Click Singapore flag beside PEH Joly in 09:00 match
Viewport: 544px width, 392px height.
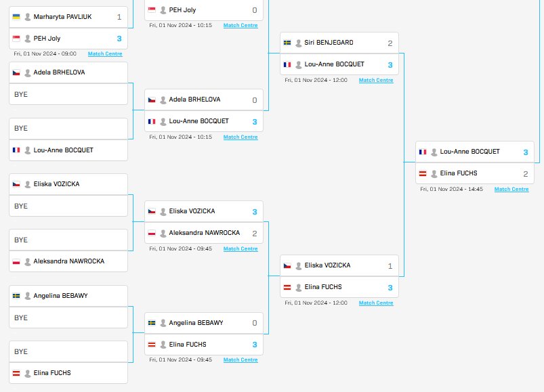pyautogui.click(x=16, y=39)
